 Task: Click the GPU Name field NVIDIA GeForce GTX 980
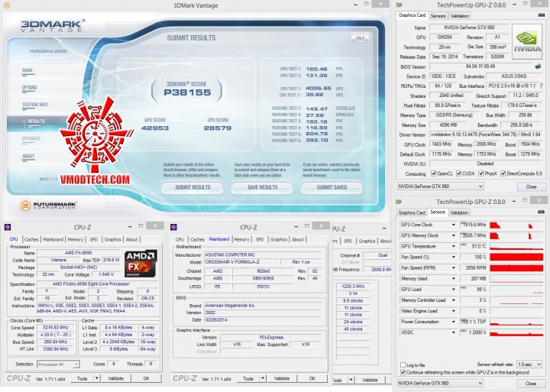click(x=469, y=28)
